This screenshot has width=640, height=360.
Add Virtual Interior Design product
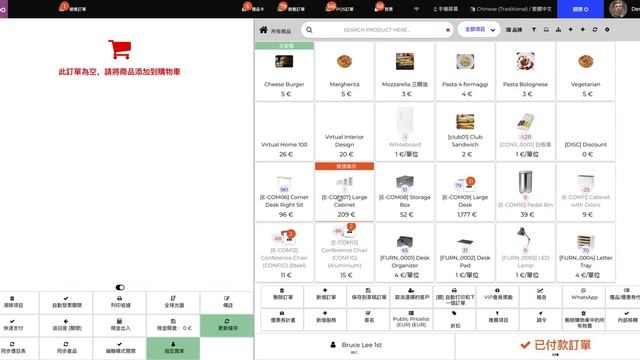click(344, 131)
